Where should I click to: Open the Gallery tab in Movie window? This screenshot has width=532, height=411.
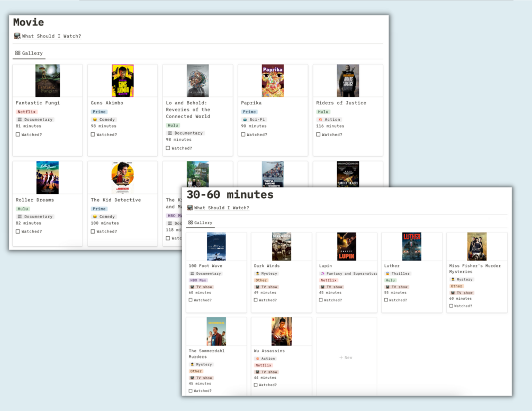coord(29,53)
